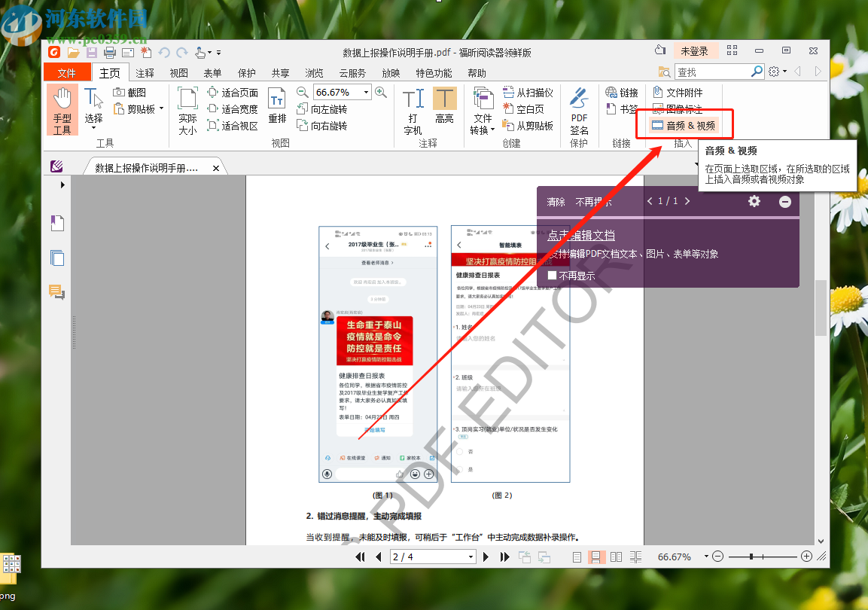Toggle single page view in status bar
Viewport: 868px width, 610px height.
coord(577,557)
